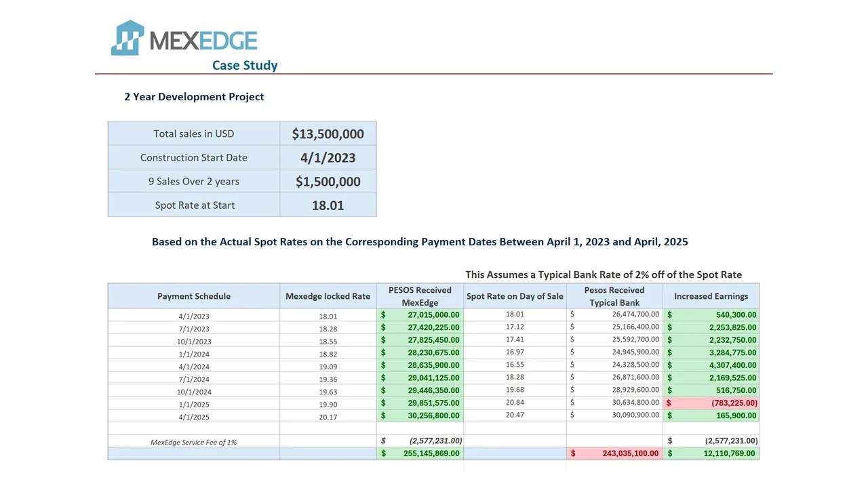The height and width of the screenshot is (488, 868).
Task: Select the 2 Year Development Project title
Action: coord(194,97)
